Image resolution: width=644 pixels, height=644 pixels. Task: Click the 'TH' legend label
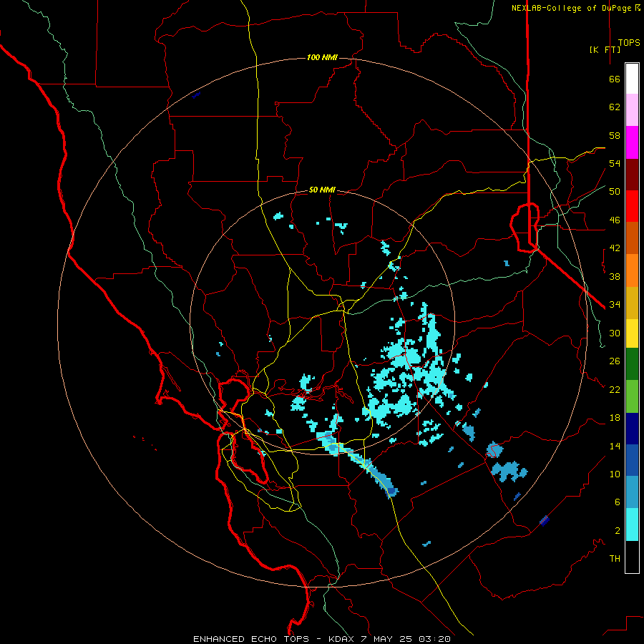tap(615, 559)
